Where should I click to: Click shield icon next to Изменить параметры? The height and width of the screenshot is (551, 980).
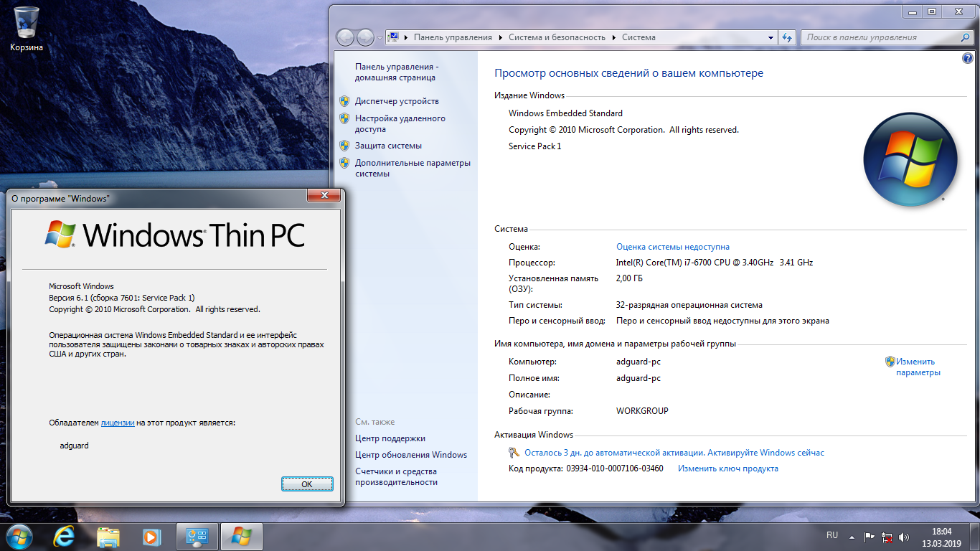890,362
